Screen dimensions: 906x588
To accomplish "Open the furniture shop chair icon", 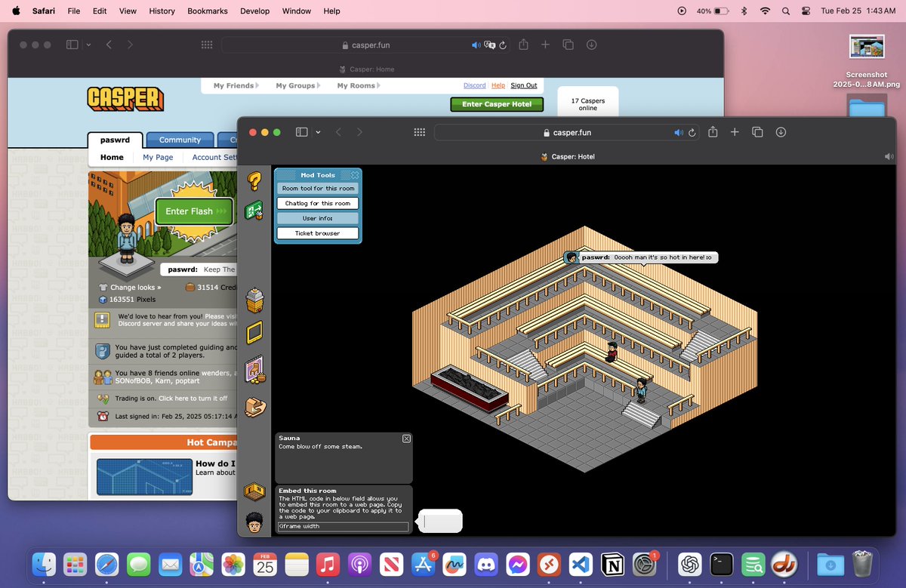I will click(x=254, y=371).
